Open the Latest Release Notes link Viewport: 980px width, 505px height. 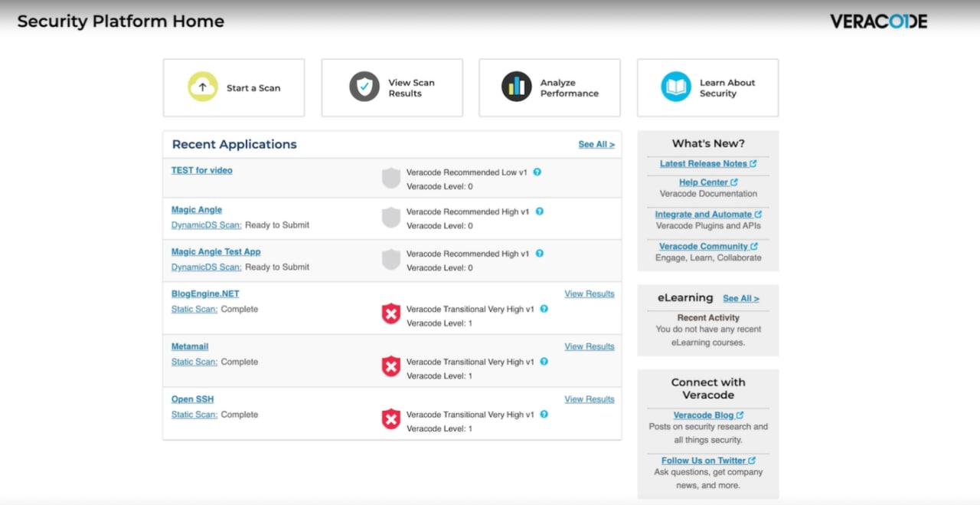(x=704, y=163)
